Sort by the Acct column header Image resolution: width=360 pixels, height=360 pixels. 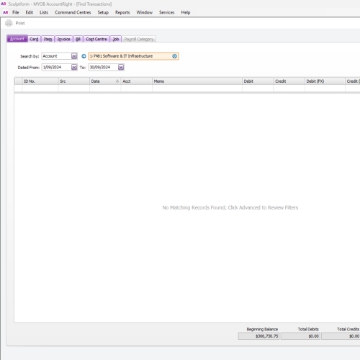click(137, 81)
